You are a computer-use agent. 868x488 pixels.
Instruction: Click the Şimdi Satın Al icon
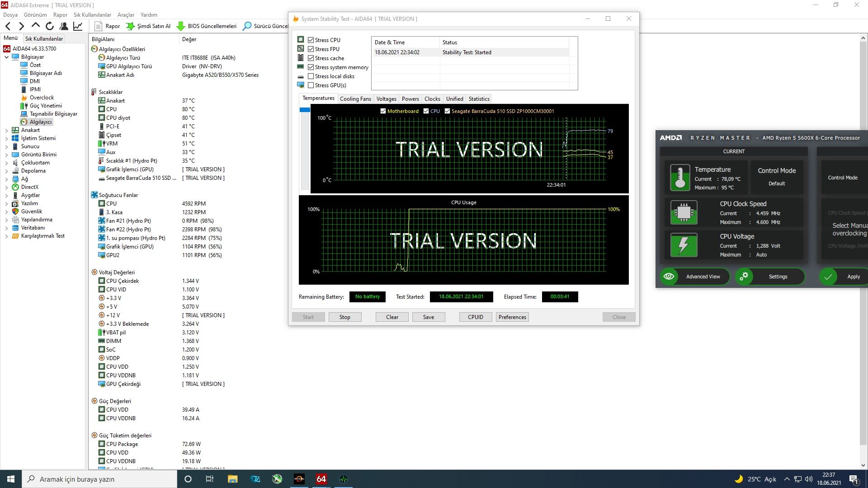coord(130,26)
